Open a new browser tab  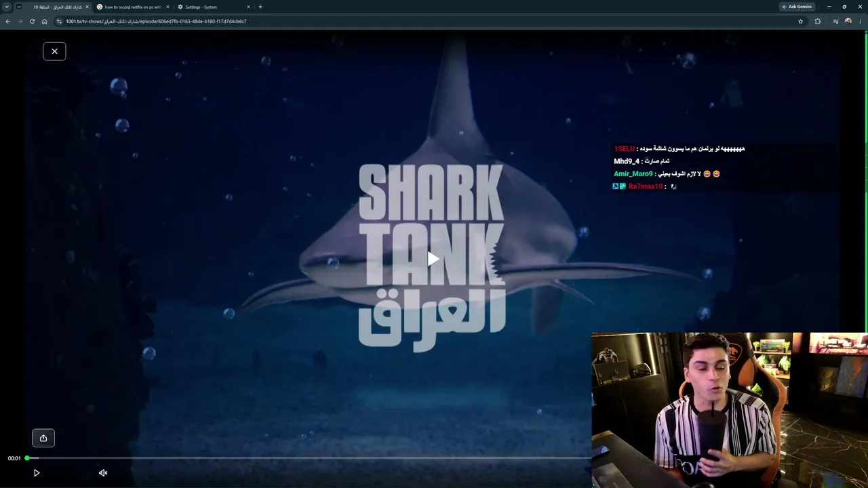260,7
